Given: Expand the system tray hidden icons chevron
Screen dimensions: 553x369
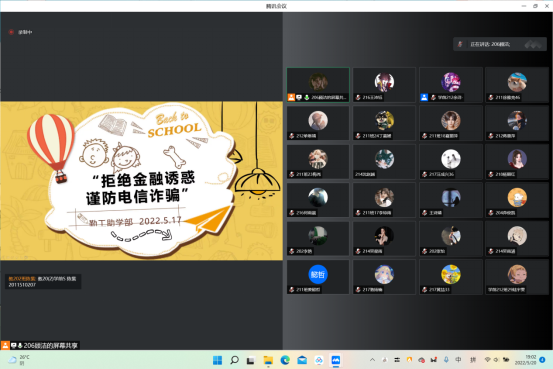Looking at the screenshot, I should pos(372,360).
